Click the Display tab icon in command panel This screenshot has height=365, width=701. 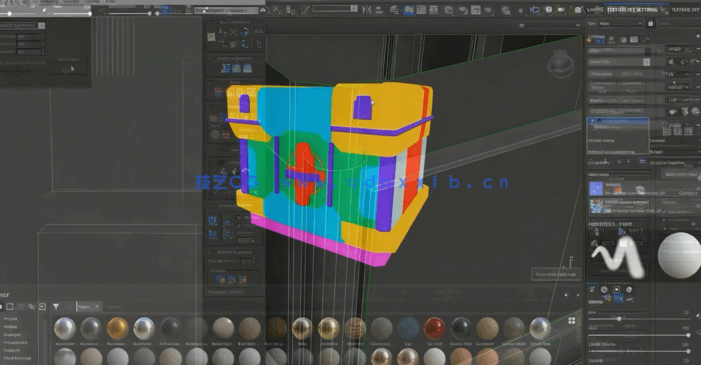tap(634, 40)
